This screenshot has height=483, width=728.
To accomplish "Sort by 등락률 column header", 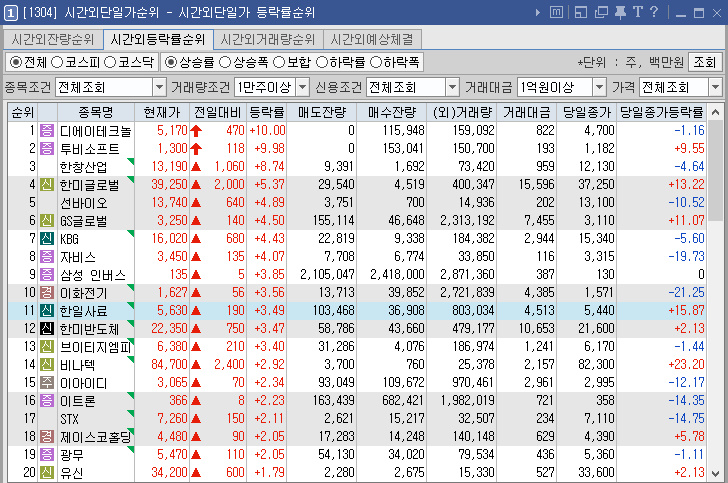I will click(266, 112).
